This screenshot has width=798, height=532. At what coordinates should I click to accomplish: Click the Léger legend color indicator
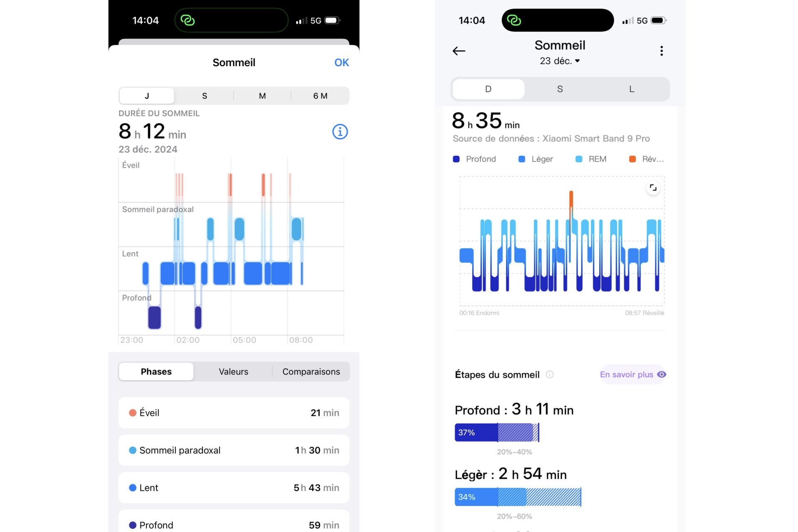[x=523, y=158]
